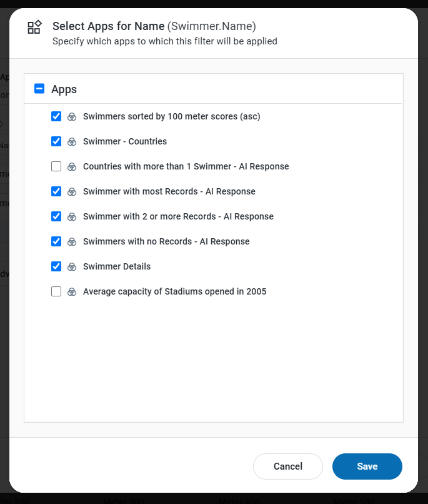
Task: Enable Countries with more than 1 Swimmer checkbox
Action: coord(56,166)
